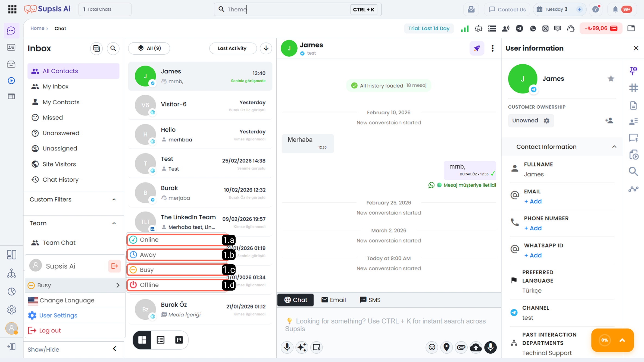Collapse the Contact Information section
Image resolution: width=644 pixels, height=362 pixels.
(x=614, y=147)
